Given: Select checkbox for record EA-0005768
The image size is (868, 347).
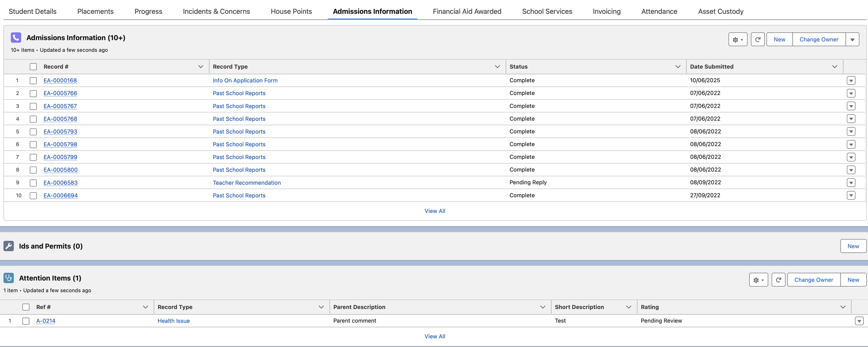Looking at the screenshot, I should 33,119.
